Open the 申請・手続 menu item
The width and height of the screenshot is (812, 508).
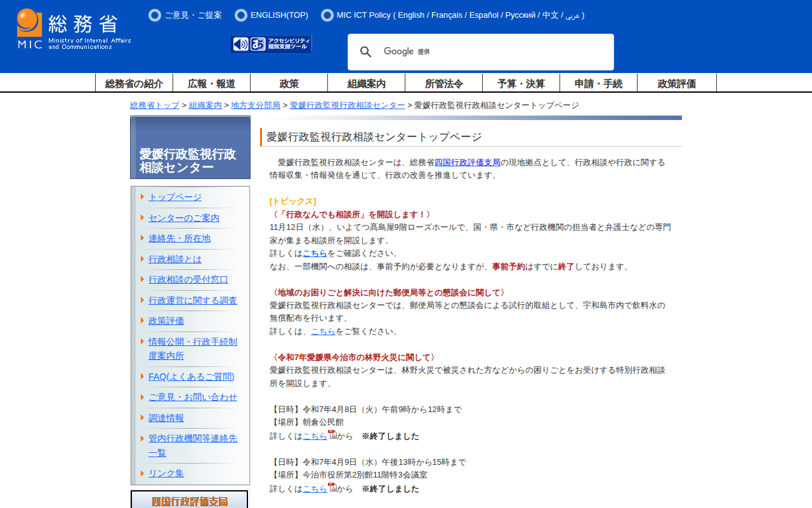[598, 83]
